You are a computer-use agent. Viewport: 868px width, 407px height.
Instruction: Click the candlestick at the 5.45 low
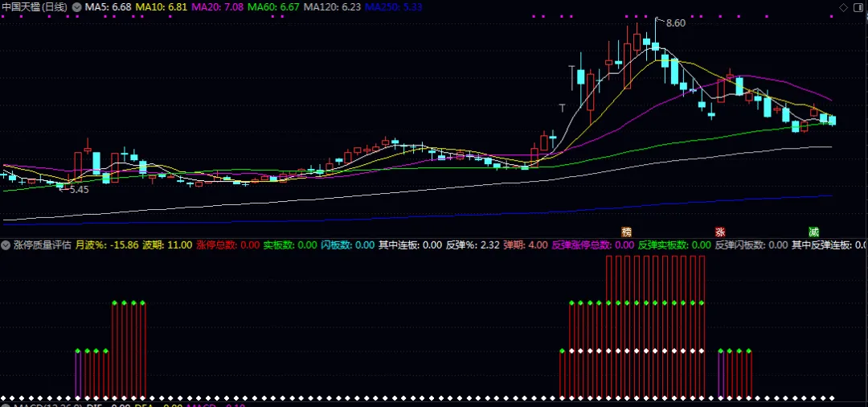click(x=59, y=186)
